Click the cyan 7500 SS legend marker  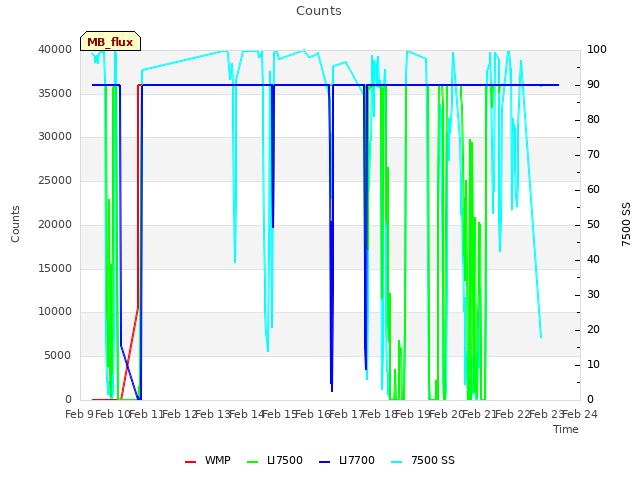coord(397,462)
